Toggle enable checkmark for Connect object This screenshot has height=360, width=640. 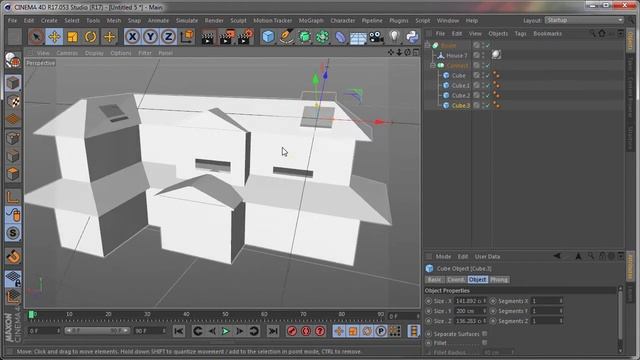488,65
